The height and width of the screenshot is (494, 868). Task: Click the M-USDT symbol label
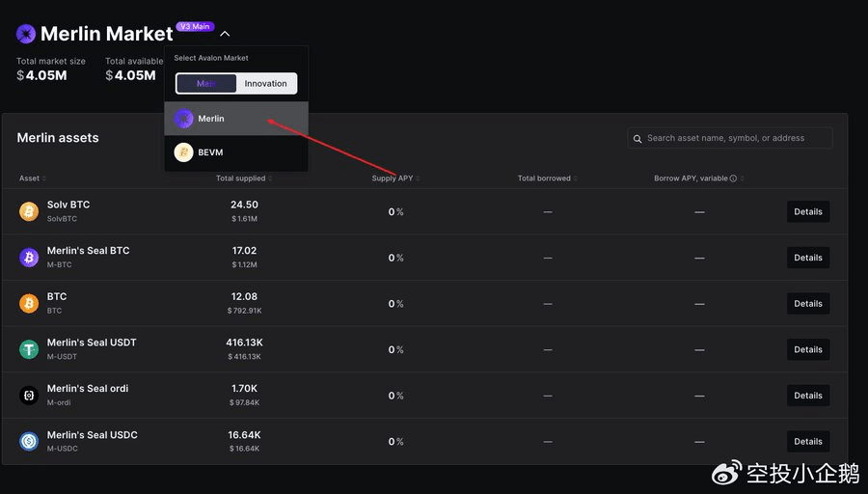tap(62, 357)
